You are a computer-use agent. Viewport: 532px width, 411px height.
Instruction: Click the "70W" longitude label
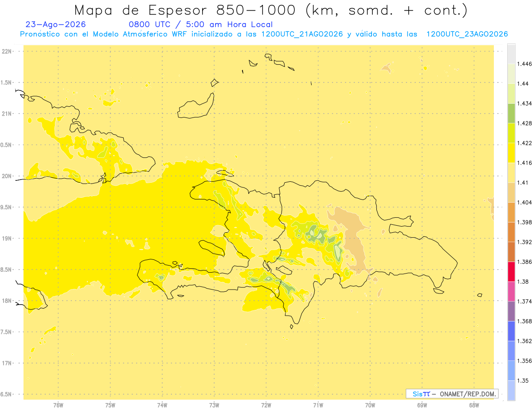[x=370, y=405]
